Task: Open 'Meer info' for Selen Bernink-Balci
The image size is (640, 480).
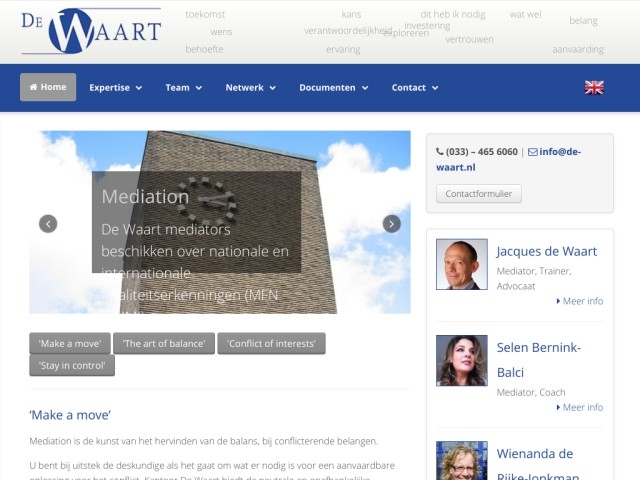Action: (x=580, y=408)
